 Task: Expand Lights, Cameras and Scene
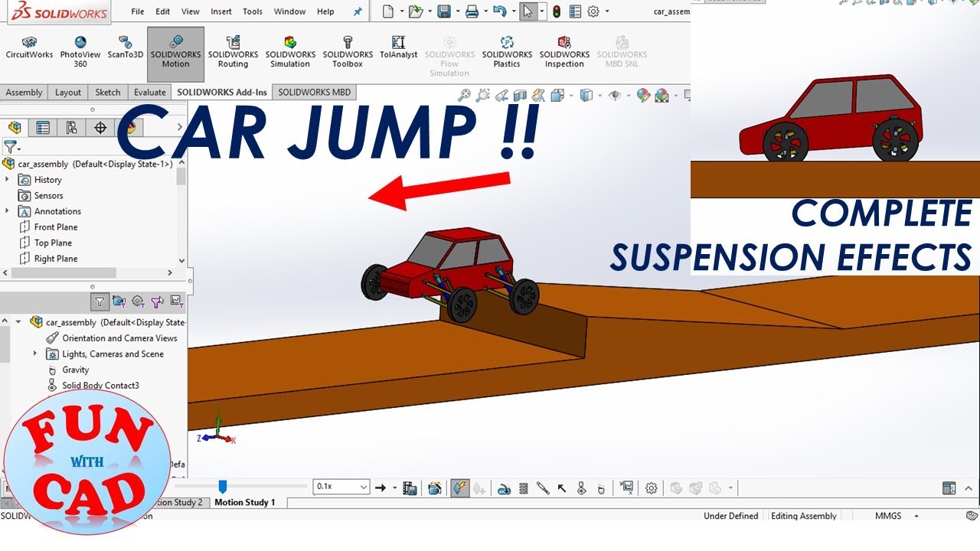coord(35,354)
